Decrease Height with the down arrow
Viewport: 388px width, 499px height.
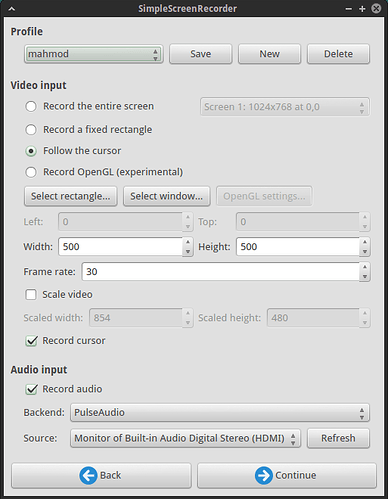365,252
